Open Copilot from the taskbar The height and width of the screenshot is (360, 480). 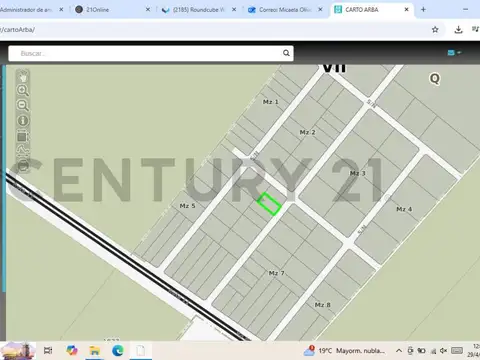72,350
